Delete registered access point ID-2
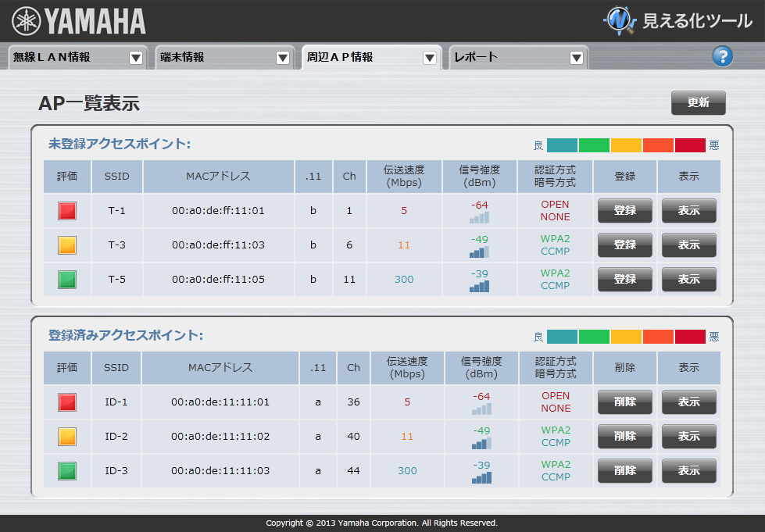This screenshot has width=765, height=532. [624, 436]
